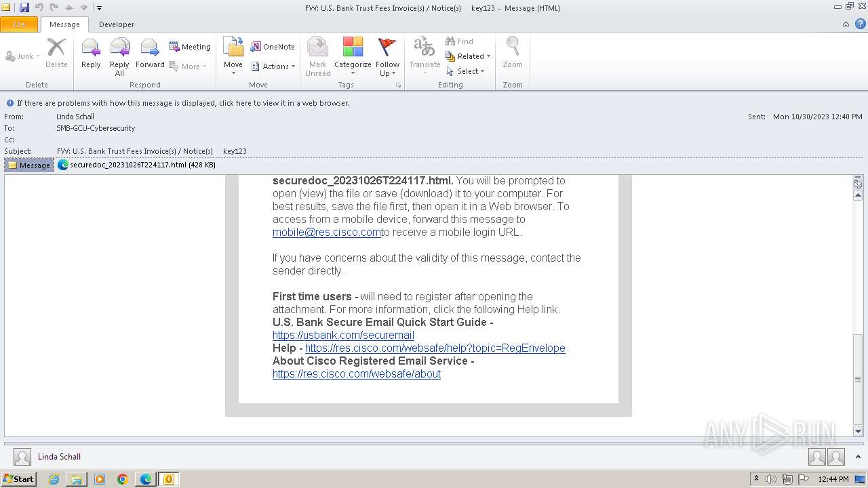Click the Redo icon in quick access toolbar
This screenshot has height=488, width=868.
[x=54, y=7]
